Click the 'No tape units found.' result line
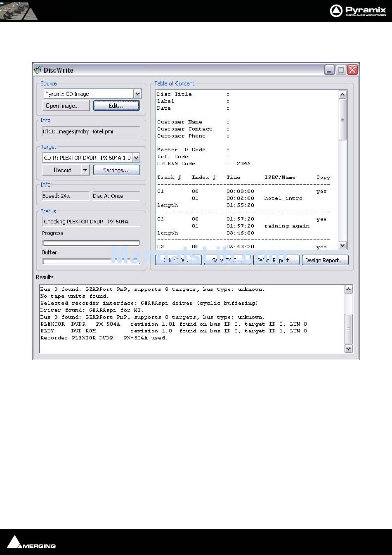392x555 pixels. 75,296
